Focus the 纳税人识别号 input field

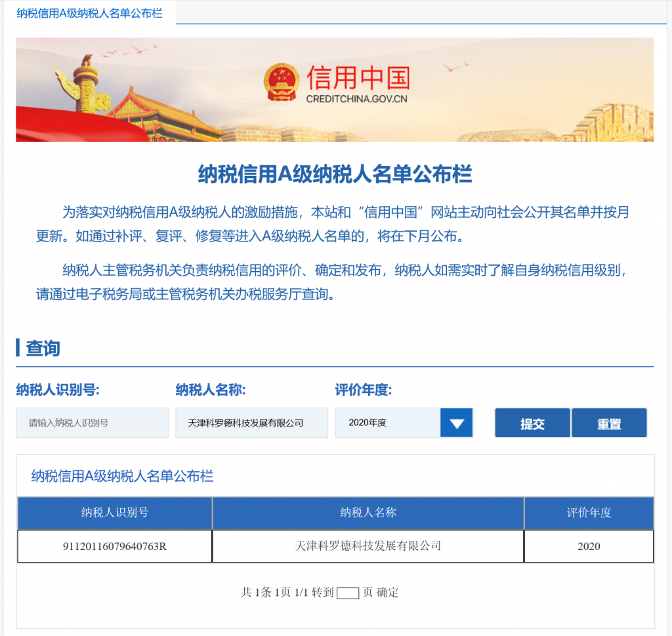click(x=92, y=423)
